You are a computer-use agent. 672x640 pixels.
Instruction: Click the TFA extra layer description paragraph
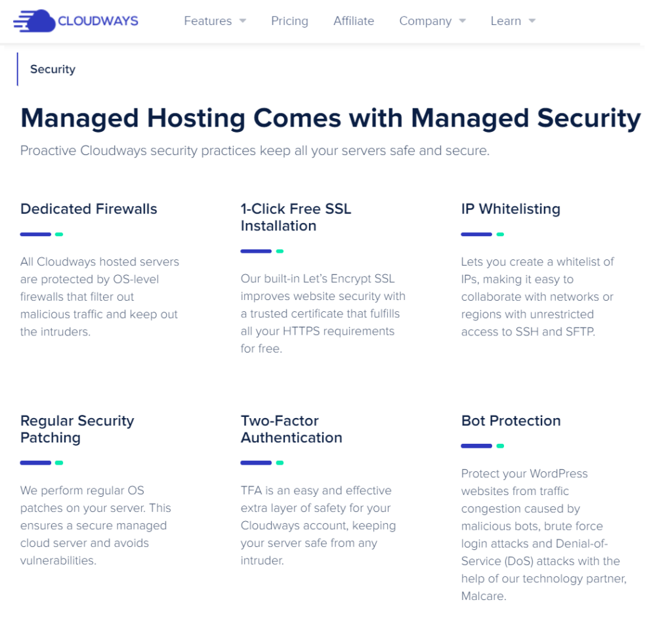click(x=318, y=525)
